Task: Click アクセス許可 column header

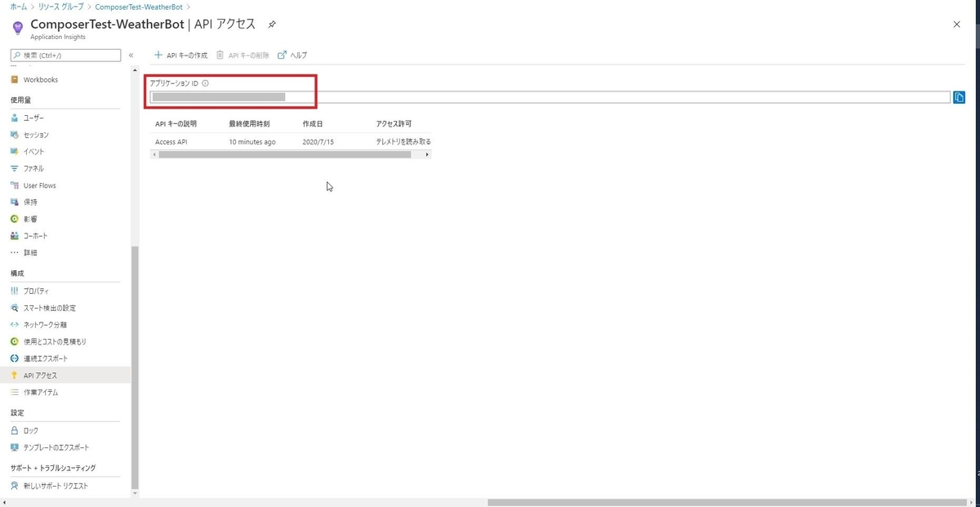Action: tap(394, 124)
